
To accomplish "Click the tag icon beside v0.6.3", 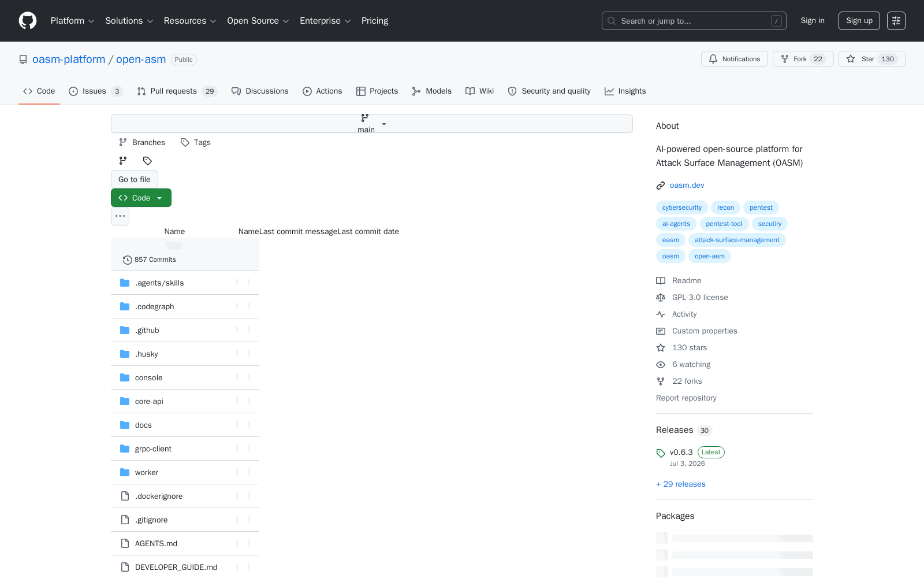I will pos(661,453).
